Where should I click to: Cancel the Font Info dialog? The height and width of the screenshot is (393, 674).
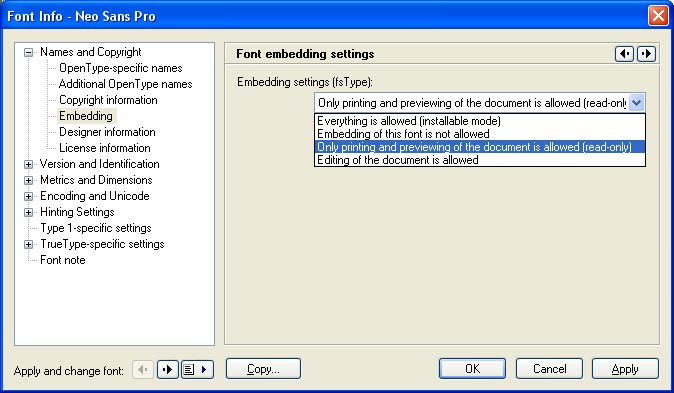549,368
